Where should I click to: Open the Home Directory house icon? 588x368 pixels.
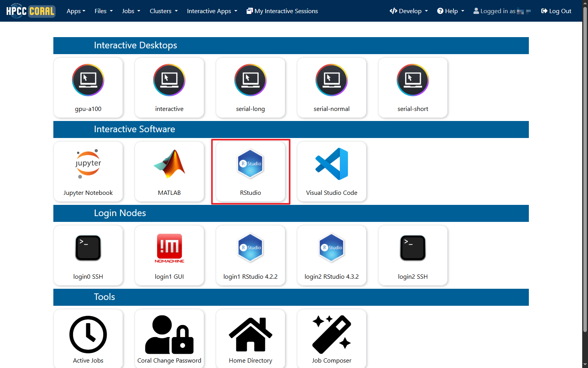click(251, 335)
